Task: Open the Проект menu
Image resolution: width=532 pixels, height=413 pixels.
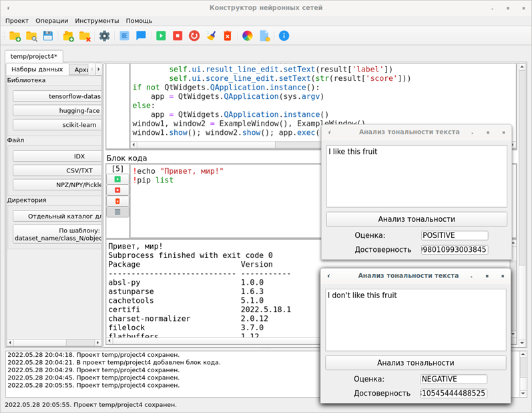Action: [17, 21]
